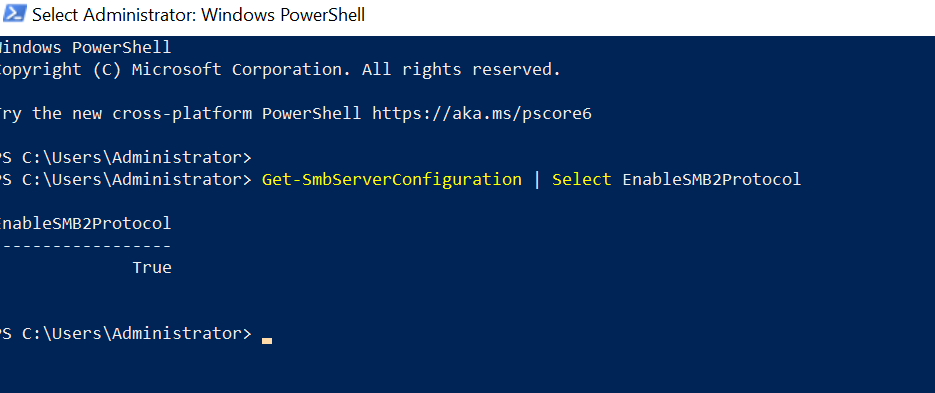Click the pipe character in the command
The height and width of the screenshot is (393, 935).
[537, 180]
